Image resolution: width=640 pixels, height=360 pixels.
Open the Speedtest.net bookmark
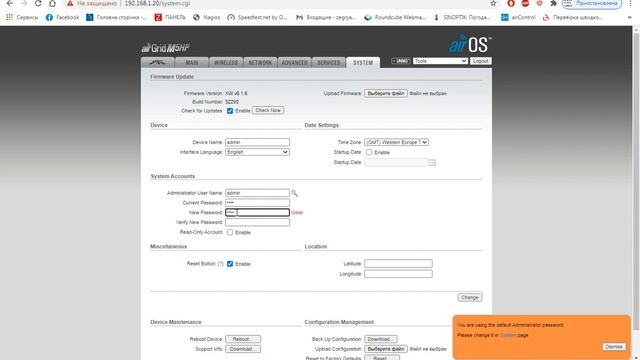(x=258, y=18)
